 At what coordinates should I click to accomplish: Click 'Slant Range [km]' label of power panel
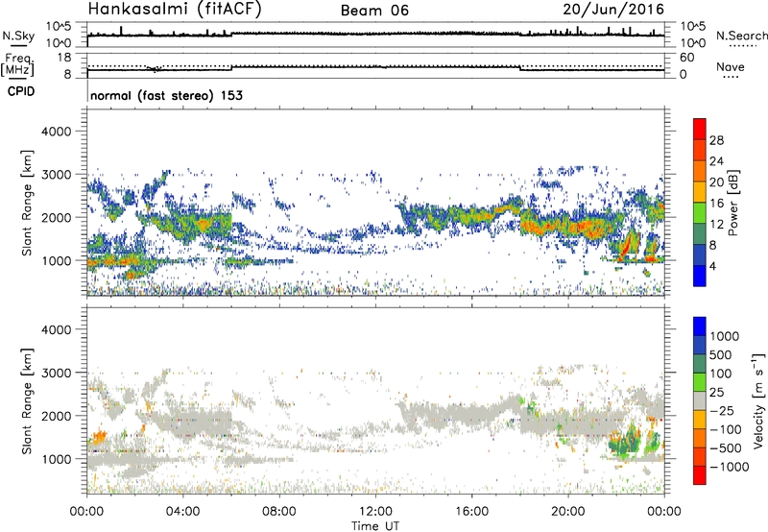pyautogui.click(x=27, y=203)
